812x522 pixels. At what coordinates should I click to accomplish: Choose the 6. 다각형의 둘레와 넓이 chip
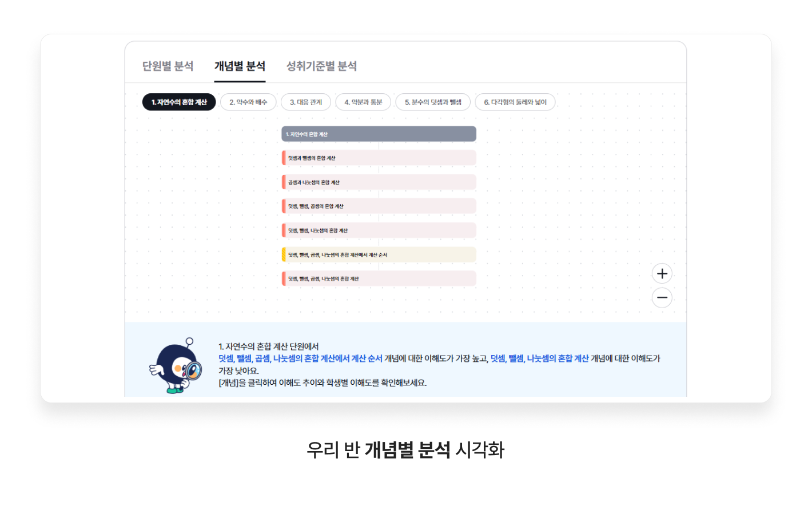tap(515, 102)
